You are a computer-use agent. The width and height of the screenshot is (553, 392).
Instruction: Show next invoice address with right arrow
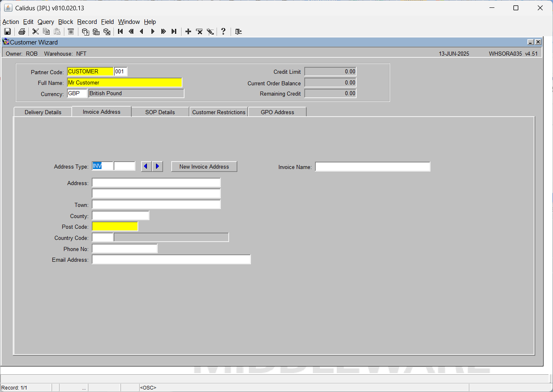(157, 167)
